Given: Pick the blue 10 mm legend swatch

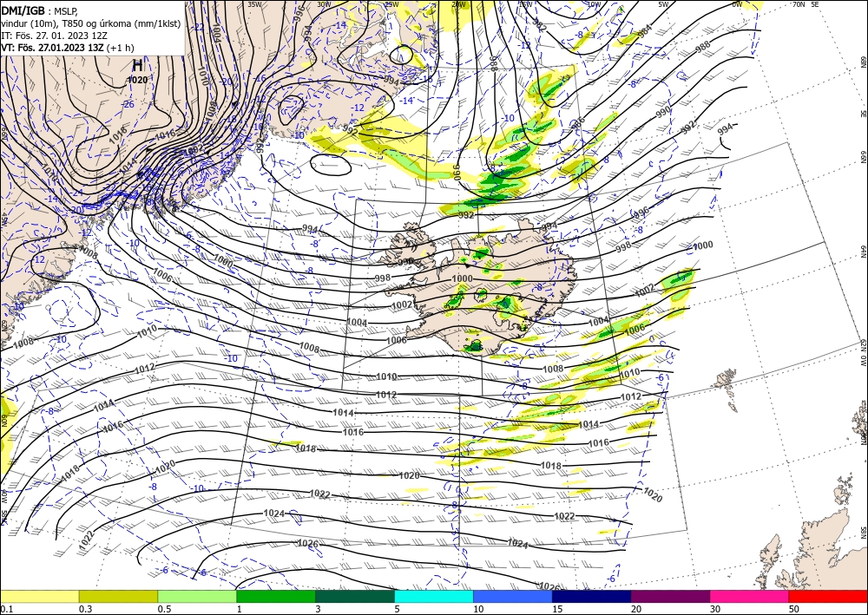Looking at the screenshot, I should click(513, 596).
